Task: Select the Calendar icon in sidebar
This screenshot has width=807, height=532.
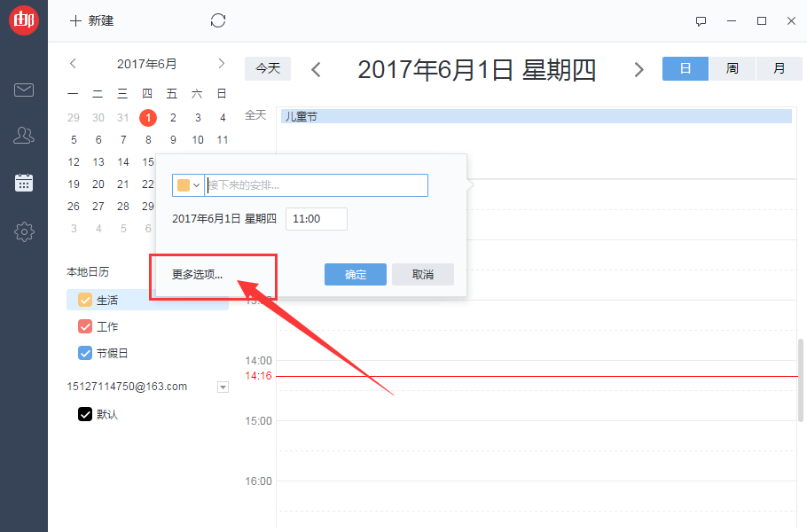Action: click(x=24, y=183)
